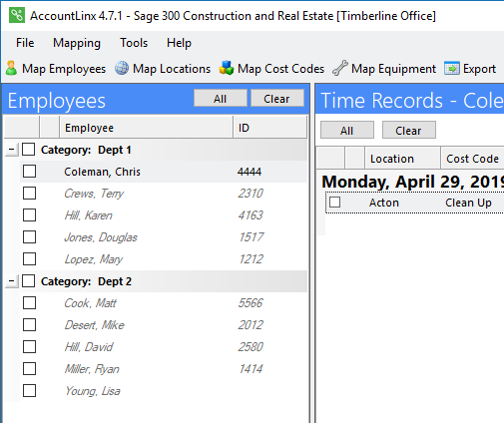504x423 pixels.
Task: Click the Export arrow icon
Action: pos(452,69)
